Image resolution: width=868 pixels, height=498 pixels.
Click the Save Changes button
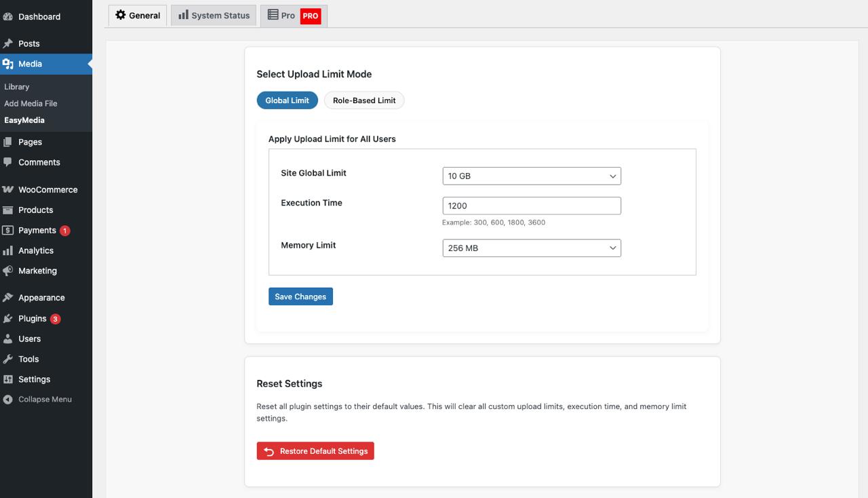300,296
